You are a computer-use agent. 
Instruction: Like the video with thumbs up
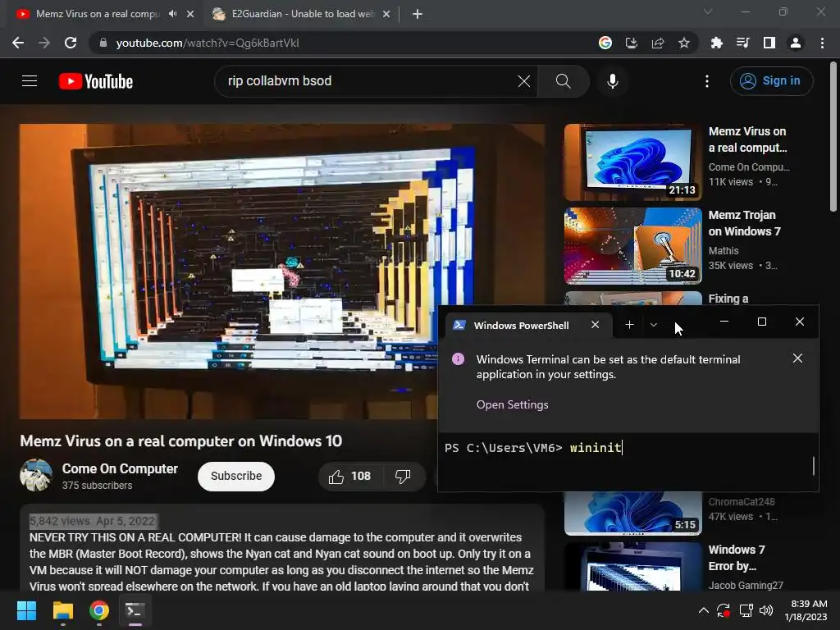tap(350, 477)
